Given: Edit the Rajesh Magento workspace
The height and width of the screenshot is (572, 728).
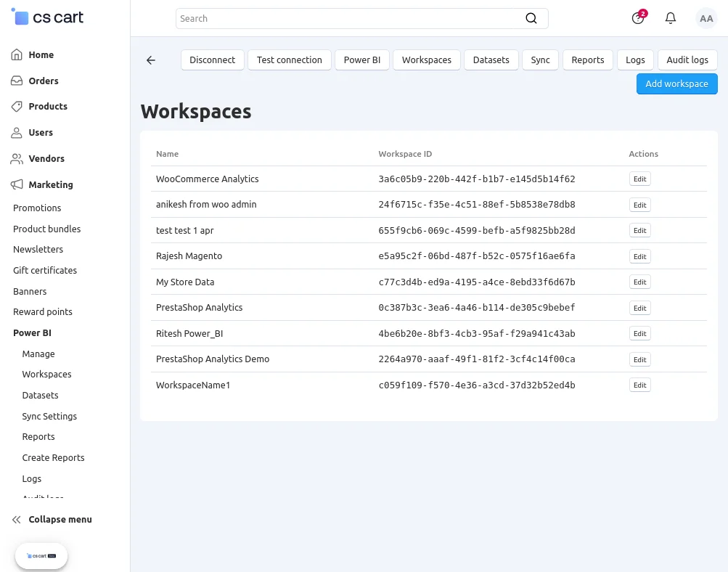Looking at the screenshot, I should tap(639, 256).
